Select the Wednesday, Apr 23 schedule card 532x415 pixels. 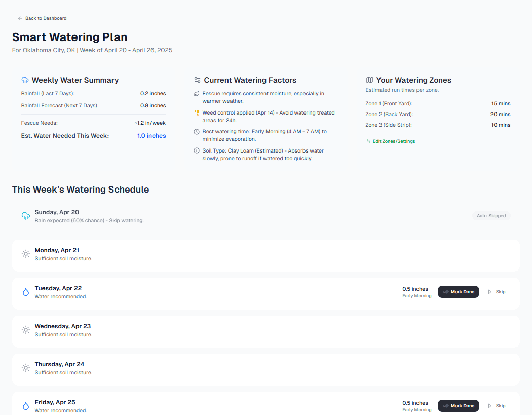click(x=266, y=331)
